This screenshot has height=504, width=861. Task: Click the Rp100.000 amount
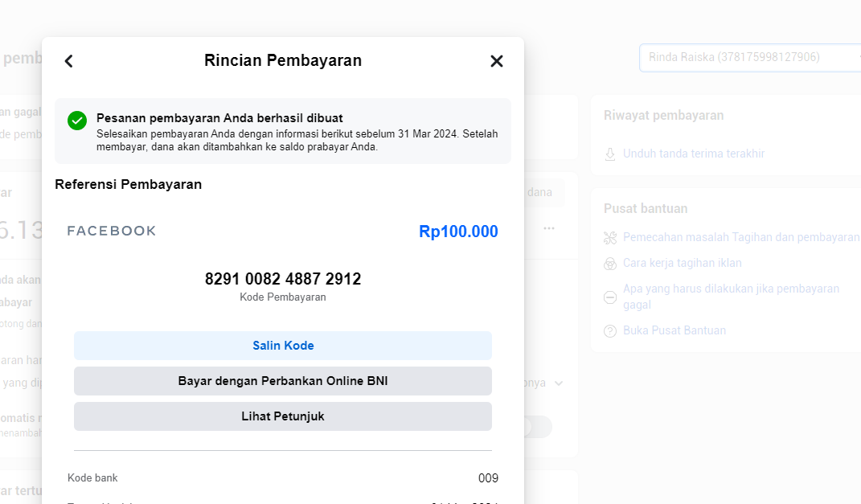(x=458, y=232)
